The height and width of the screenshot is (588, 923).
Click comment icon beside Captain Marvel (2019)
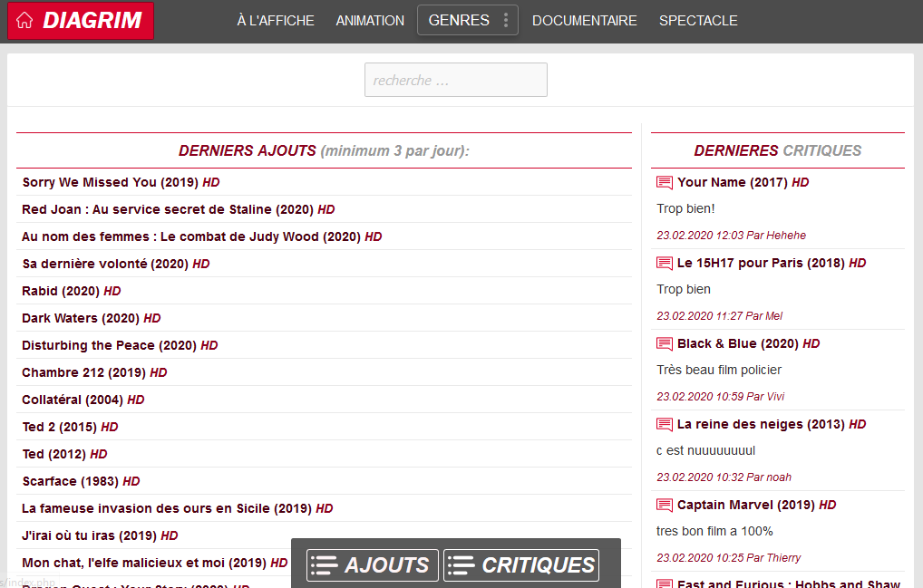(664, 505)
